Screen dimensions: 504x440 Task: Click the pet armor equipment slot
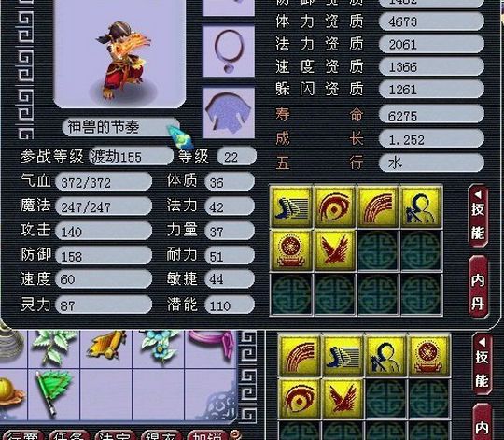(229, 113)
